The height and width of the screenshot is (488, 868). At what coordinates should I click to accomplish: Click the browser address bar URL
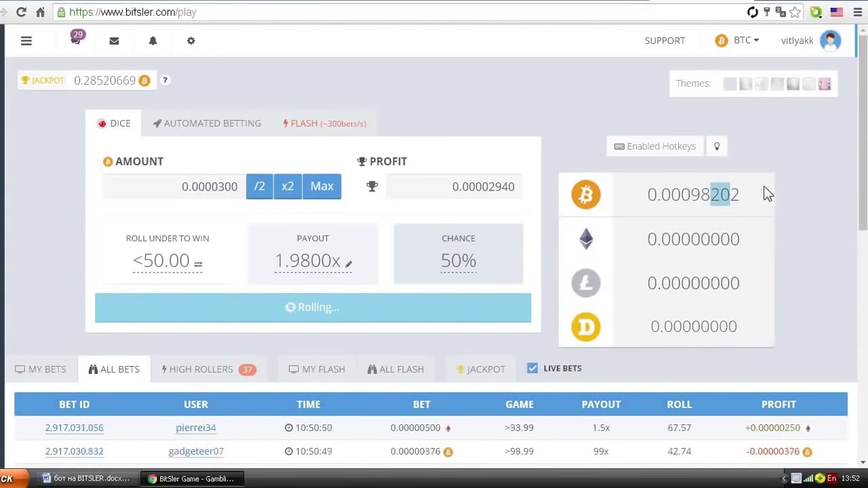click(x=133, y=12)
